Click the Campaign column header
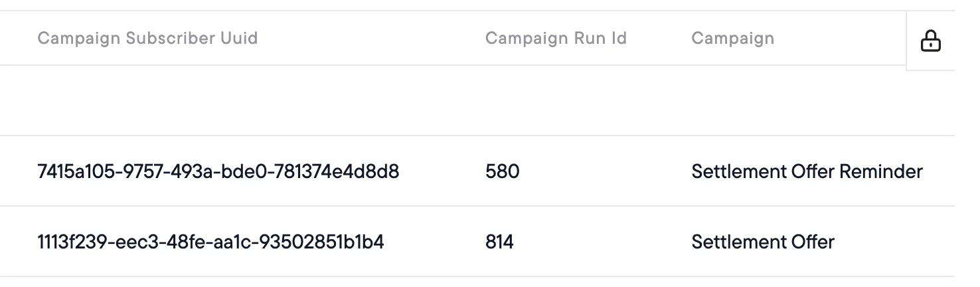 (732, 38)
